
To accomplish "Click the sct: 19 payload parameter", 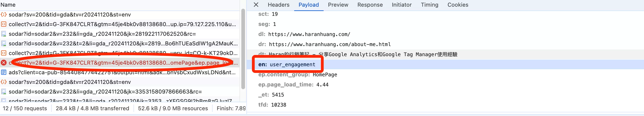I will (x=268, y=14).
